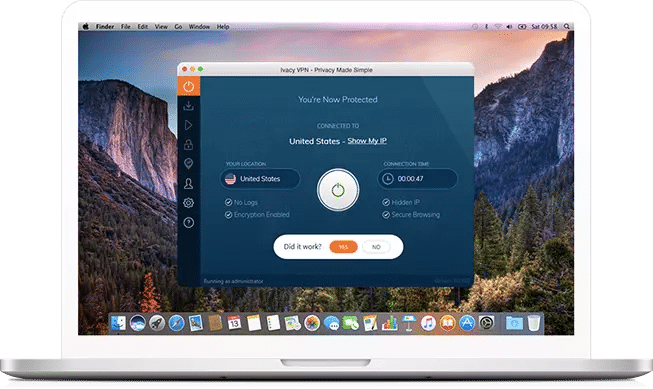Click the Running as administrator status text

point(233,282)
